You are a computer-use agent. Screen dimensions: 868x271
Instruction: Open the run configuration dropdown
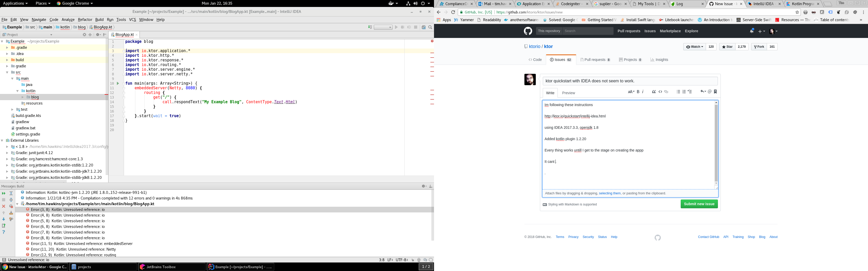pos(390,27)
